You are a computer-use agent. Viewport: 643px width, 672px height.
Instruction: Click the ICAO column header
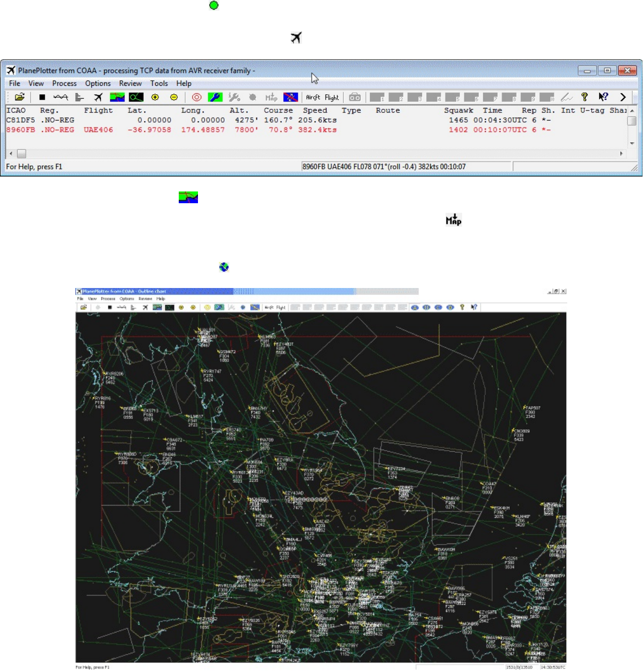tap(16, 110)
